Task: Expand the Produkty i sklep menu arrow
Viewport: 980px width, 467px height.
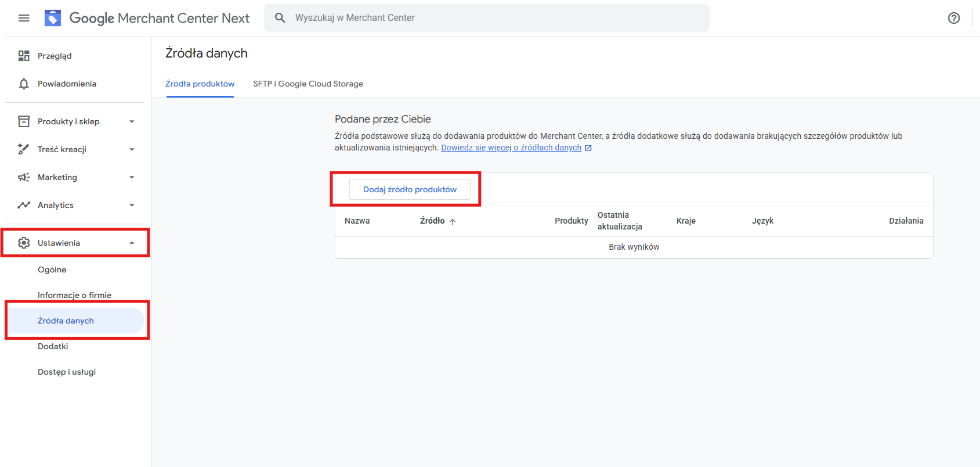Action: pos(132,121)
